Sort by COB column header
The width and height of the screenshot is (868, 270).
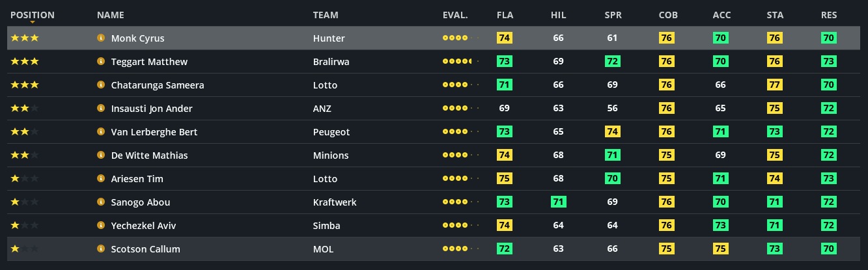pos(667,15)
